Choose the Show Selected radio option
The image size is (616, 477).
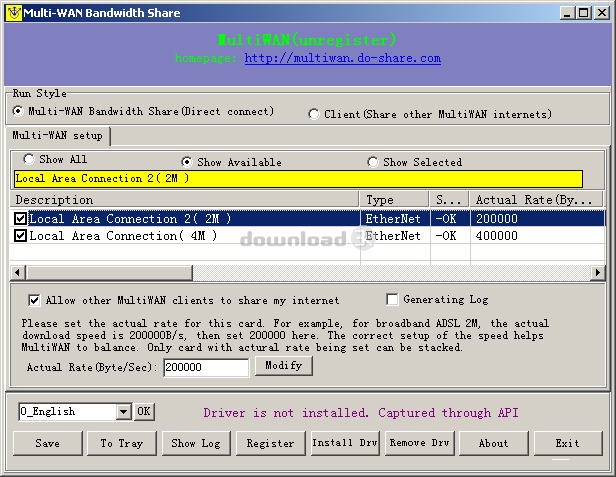point(373,162)
